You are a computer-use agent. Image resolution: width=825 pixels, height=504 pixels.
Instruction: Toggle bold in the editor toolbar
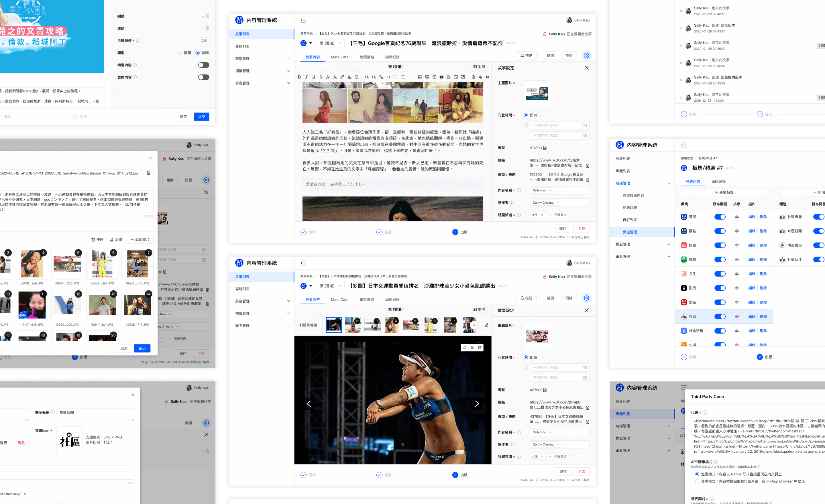[x=299, y=77]
